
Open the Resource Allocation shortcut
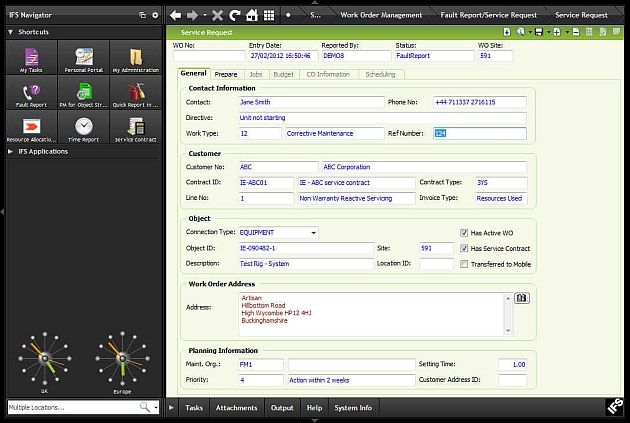click(31, 127)
